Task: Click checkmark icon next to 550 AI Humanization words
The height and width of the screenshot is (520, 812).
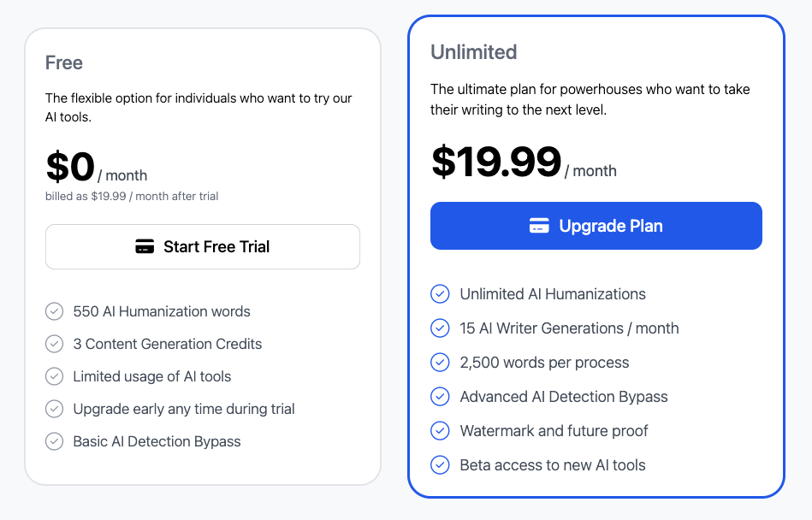Action: click(55, 311)
